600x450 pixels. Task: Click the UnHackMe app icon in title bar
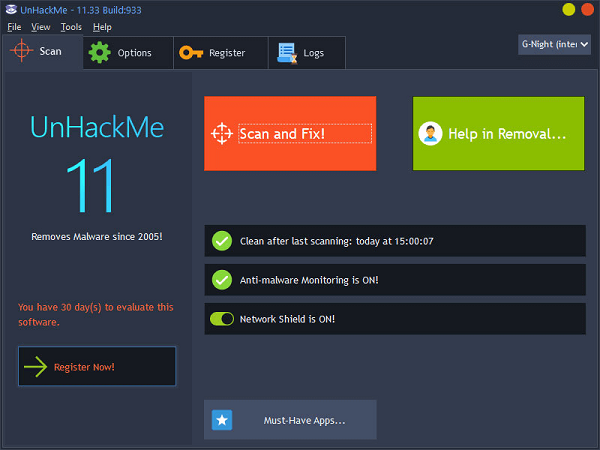click(x=11, y=9)
